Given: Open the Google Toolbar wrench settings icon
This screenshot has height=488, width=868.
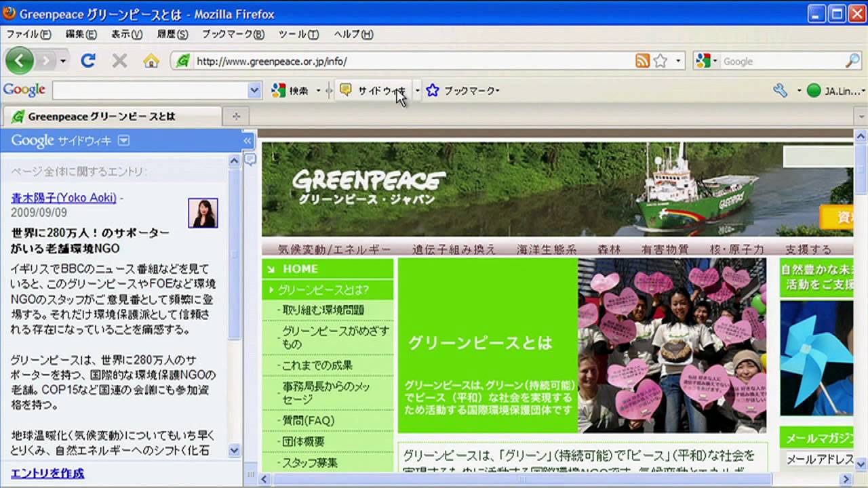Looking at the screenshot, I should pyautogui.click(x=780, y=90).
